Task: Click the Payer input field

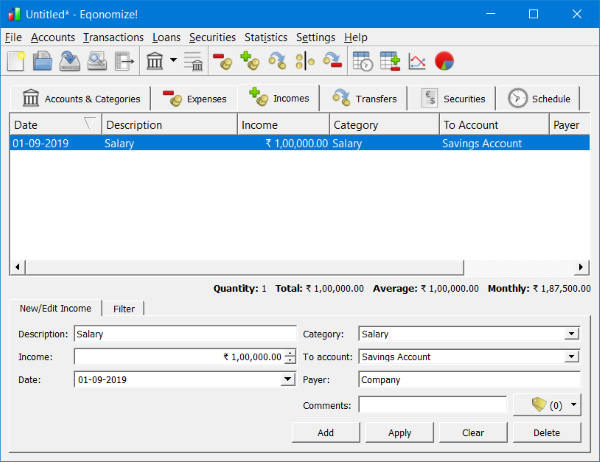Action: coord(469,380)
